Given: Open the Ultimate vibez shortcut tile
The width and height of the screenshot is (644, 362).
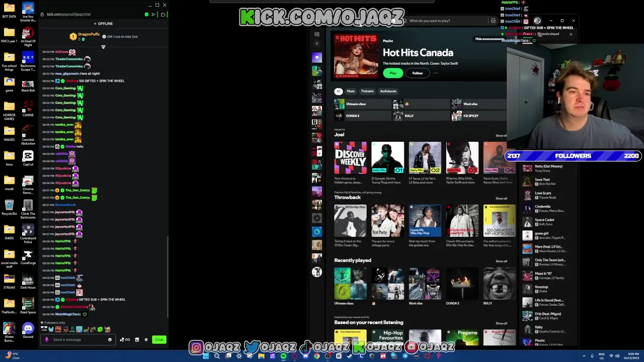Looking at the screenshot, I should click(362, 104).
